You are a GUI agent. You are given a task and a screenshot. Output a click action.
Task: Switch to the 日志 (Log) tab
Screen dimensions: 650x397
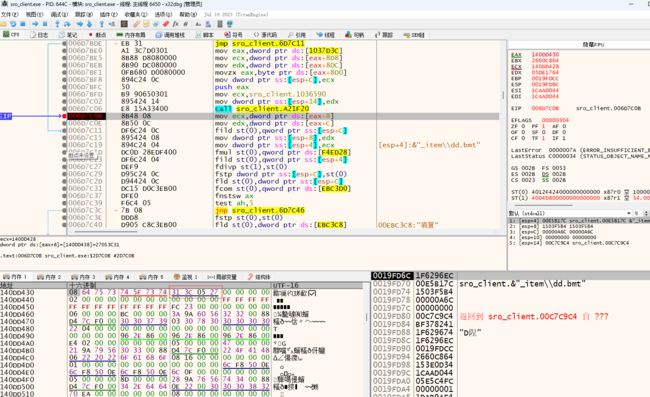[39, 35]
